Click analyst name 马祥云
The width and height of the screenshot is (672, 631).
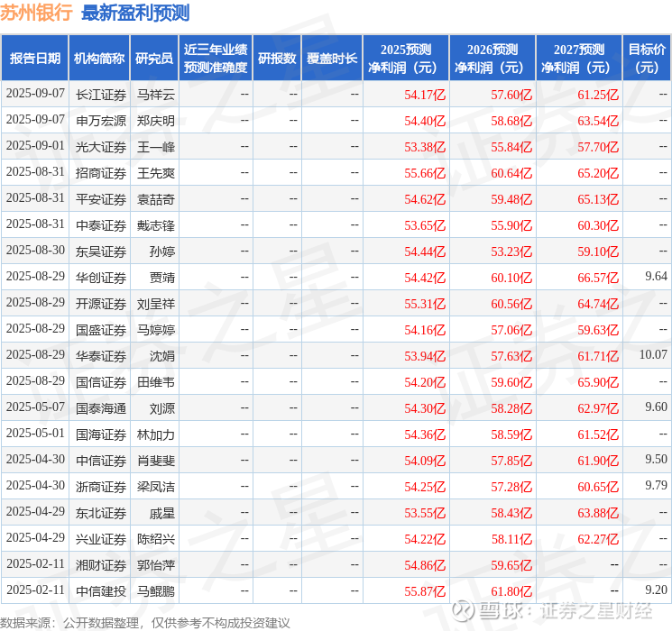155,95
